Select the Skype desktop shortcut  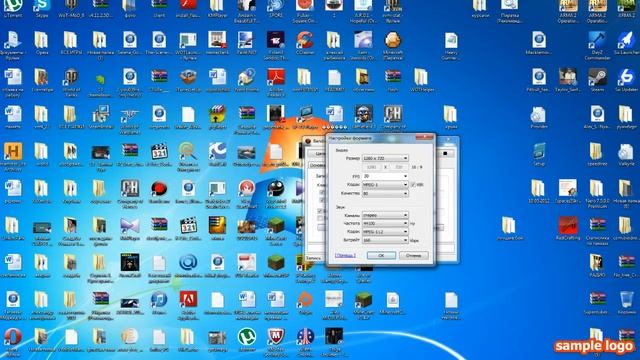(x=42, y=8)
